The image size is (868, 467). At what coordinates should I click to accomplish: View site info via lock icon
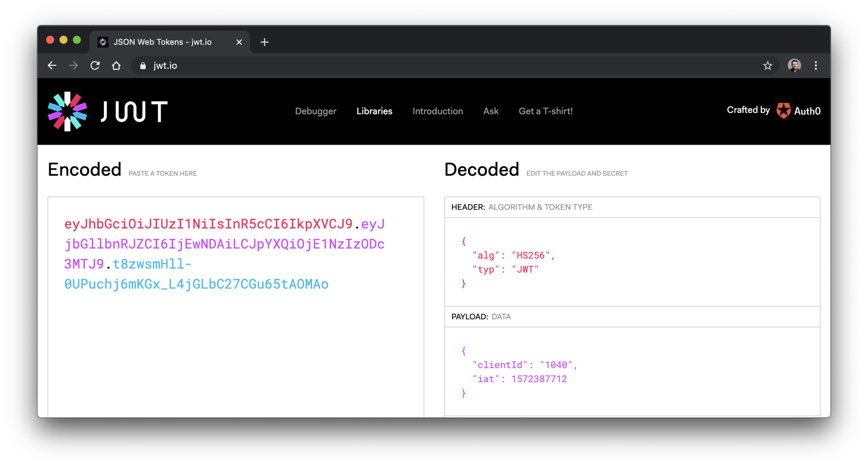(143, 66)
